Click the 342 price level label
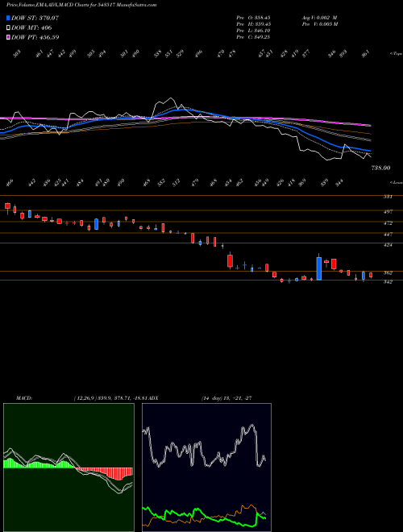The image size is (403, 532). 388,282
